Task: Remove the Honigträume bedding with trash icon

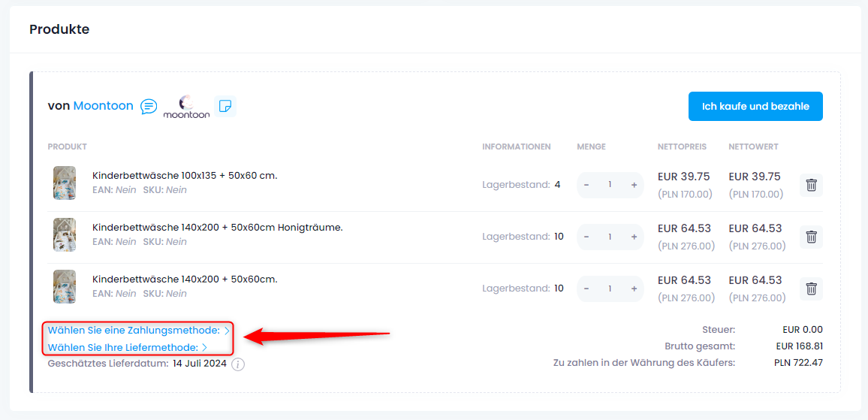Action: tap(811, 237)
